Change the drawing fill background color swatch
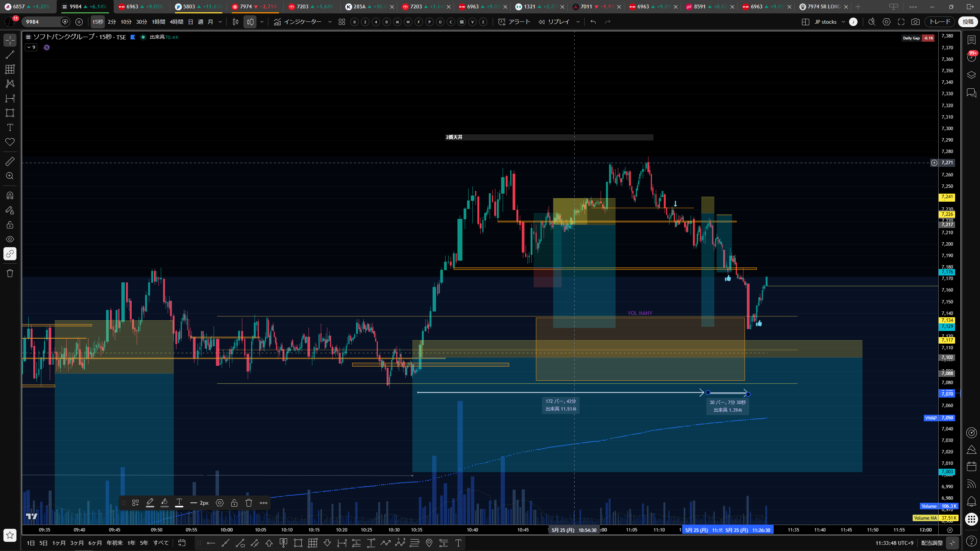The width and height of the screenshot is (980, 551). point(165,503)
